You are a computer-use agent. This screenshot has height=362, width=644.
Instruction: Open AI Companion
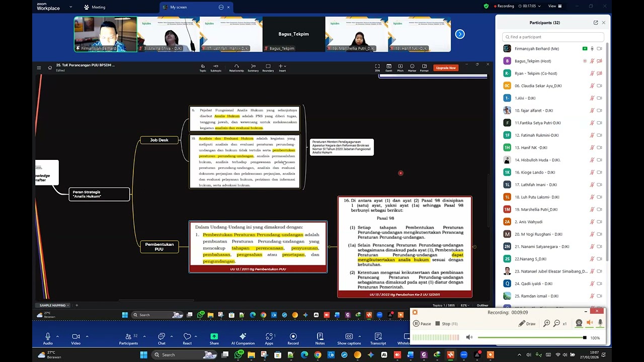point(243,339)
